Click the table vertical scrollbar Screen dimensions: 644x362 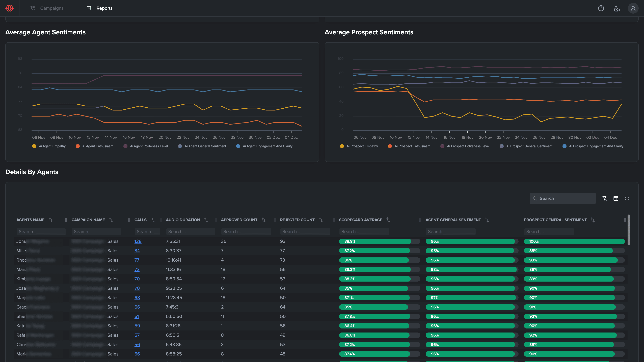point(629,230)
